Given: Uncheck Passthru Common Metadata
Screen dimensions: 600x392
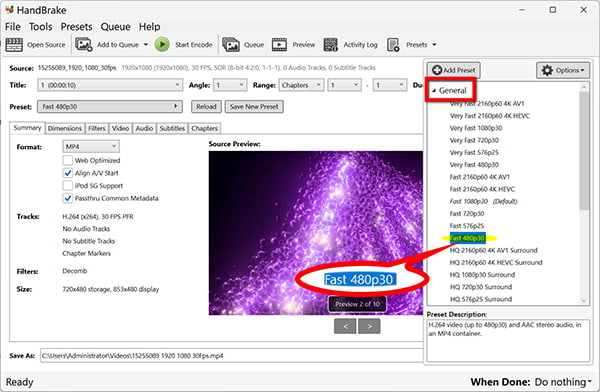Looking at the screenshot, I should 68,198.
